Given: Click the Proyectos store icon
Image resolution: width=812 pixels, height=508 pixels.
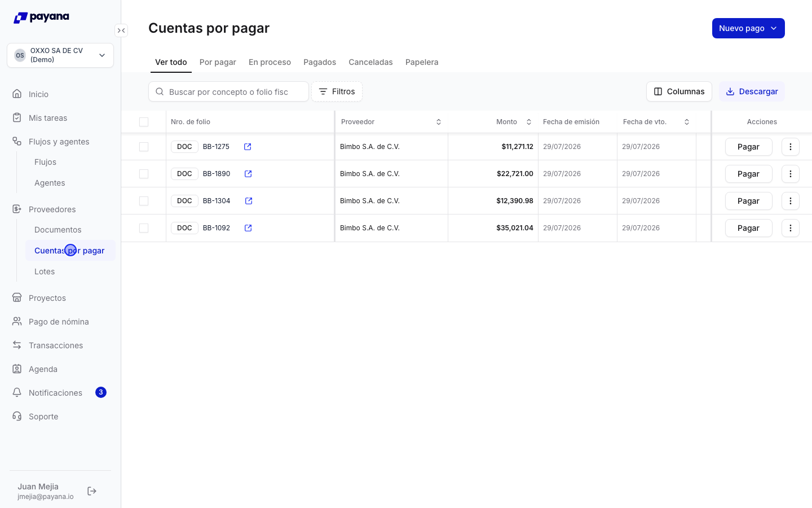Looking at the screenshot, I should coord(17,297).
